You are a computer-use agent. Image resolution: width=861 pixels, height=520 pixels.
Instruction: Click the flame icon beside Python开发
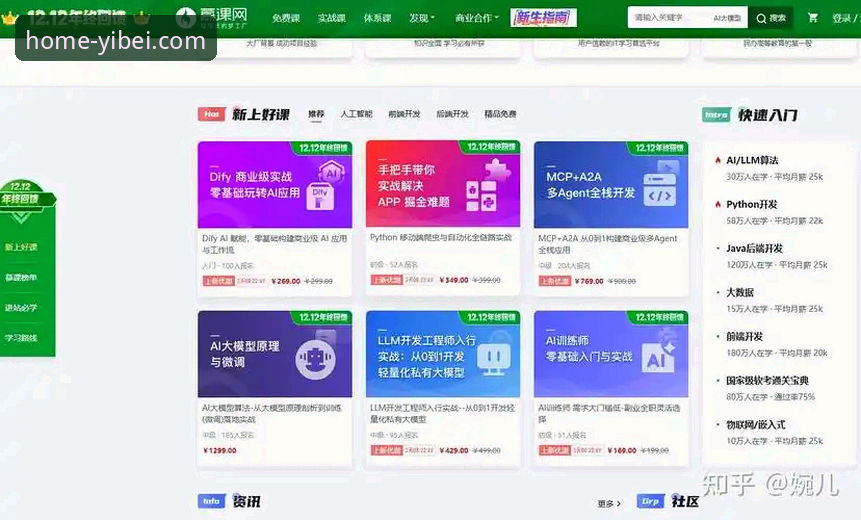click(x=718, y=204)
